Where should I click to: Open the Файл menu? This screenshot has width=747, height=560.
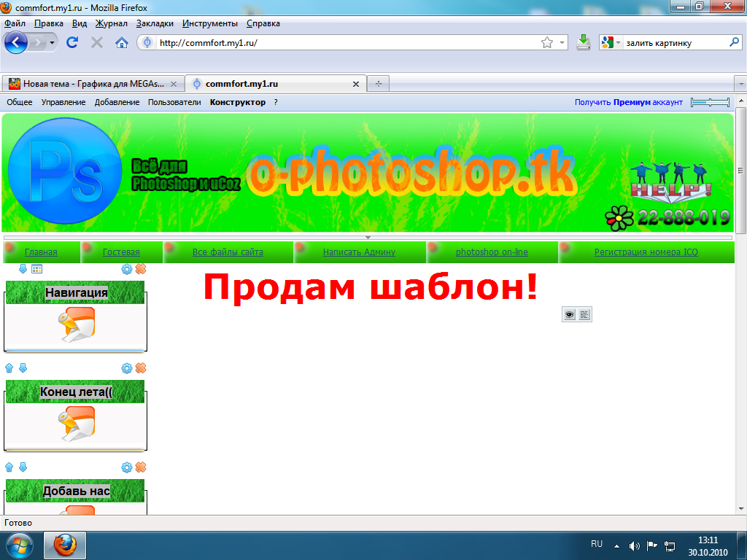tap(15, 23)
